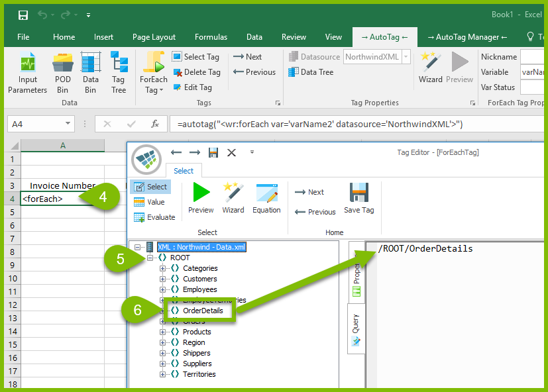548x392 pixels.
Task: Launch the Wizard from the Excel ribbon
Action: point(430,68)
